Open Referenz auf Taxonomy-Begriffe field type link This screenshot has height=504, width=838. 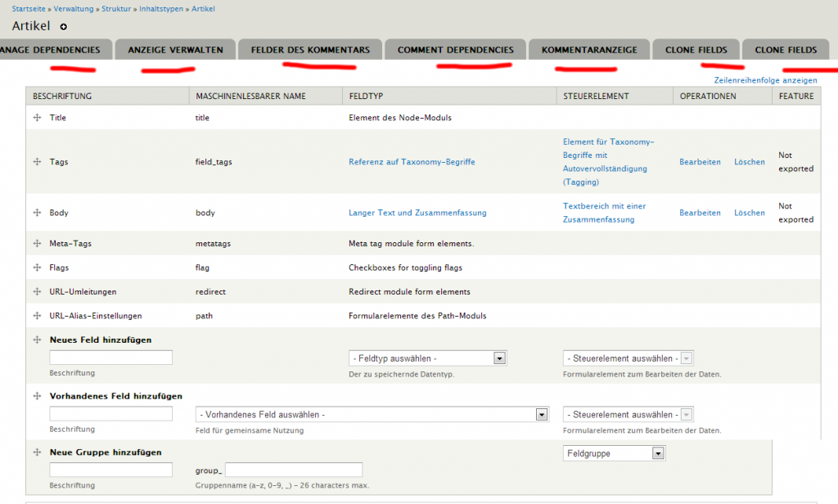pos(412,162)
